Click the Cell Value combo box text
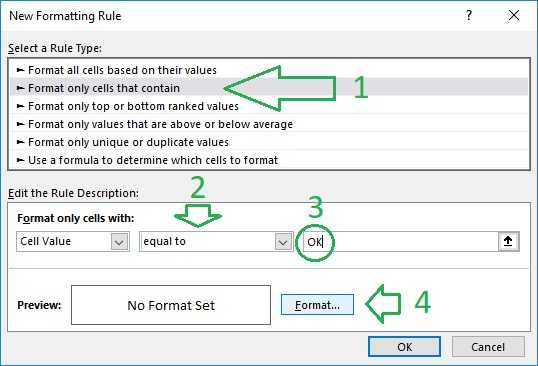 pyautogui.click(x=46, y=241)
